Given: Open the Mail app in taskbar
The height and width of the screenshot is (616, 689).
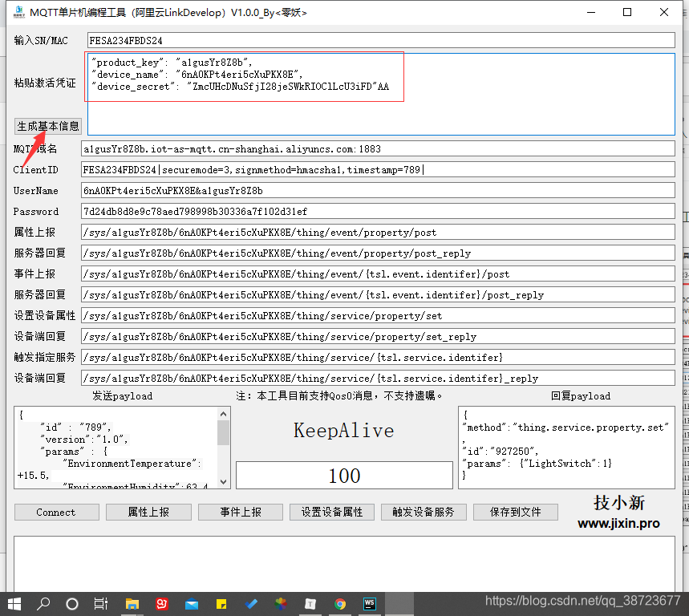Looking at the screenshot, I should click(192, 605).
